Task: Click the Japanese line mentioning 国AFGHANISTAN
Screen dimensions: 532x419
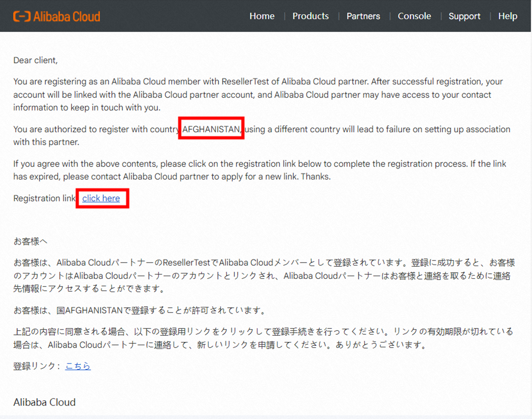Action: pyautogui.click(x=140, y=310)
